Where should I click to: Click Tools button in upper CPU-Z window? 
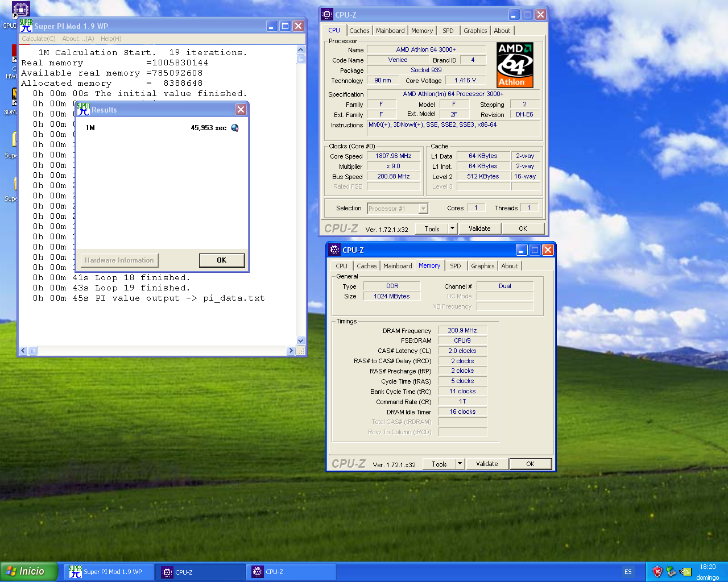pos(432,228)
